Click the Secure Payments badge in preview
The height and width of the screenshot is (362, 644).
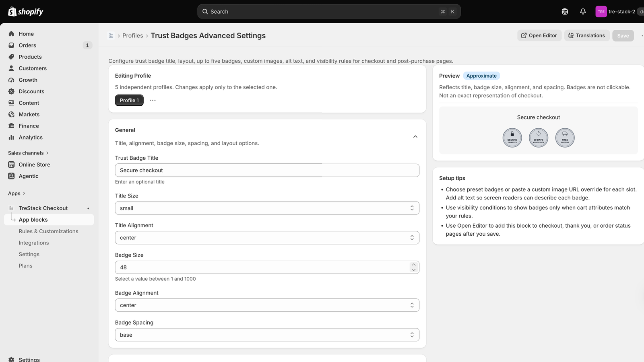[512, 138]
